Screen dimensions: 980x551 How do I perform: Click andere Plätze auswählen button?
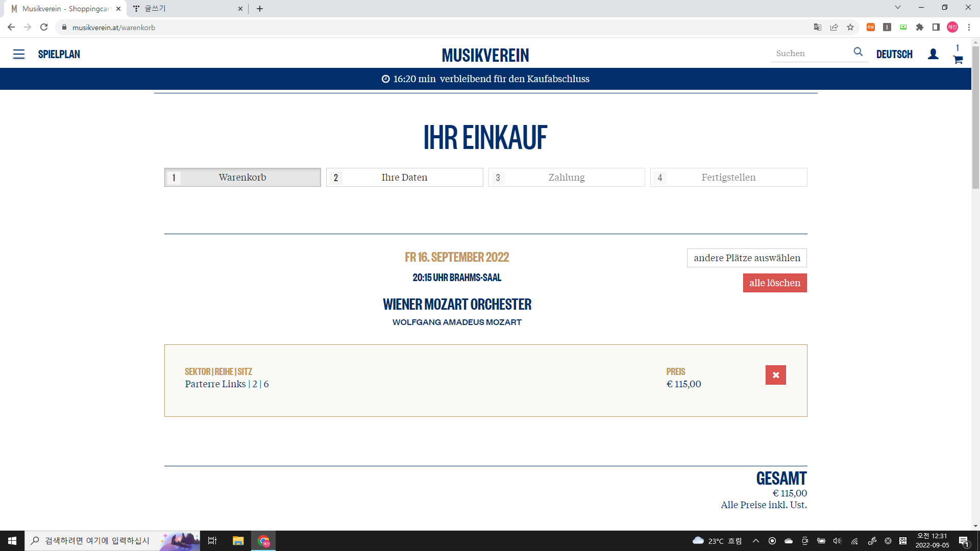747,258
